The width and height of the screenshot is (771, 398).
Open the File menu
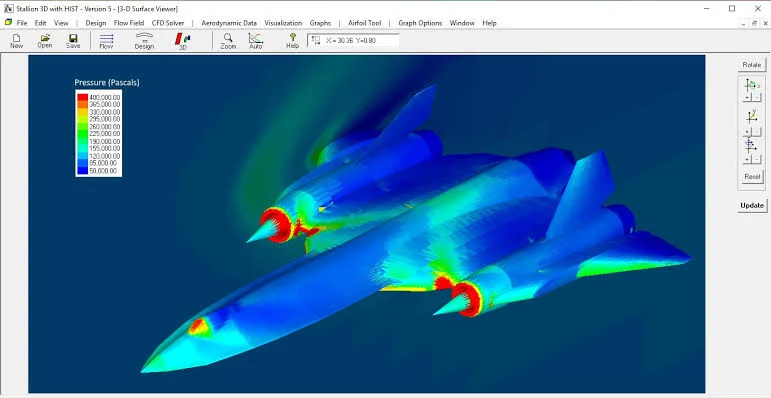pyautogui.click(x=22, y=23)
